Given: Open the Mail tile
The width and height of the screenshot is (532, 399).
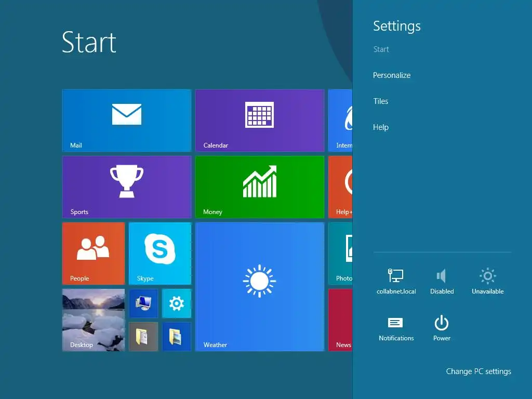Looking at the screenshot, I should point(127,121).
